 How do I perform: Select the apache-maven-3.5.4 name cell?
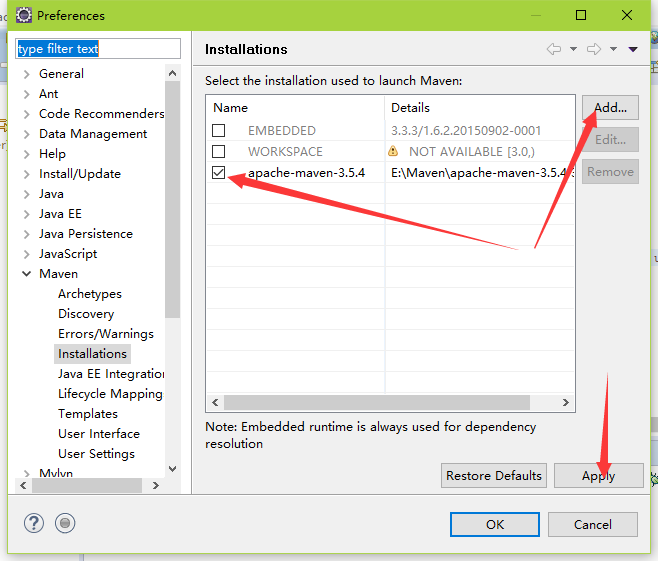(306, 173)
